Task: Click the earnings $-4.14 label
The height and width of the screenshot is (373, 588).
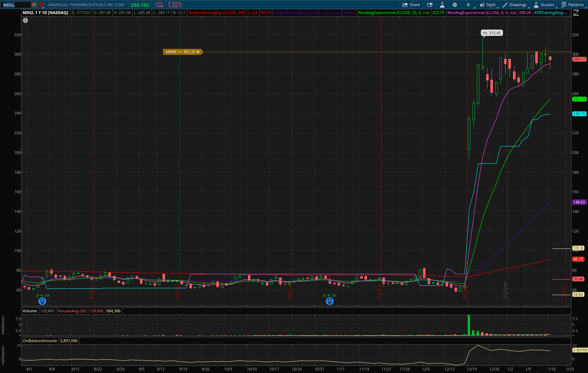Action: point(43,296)
